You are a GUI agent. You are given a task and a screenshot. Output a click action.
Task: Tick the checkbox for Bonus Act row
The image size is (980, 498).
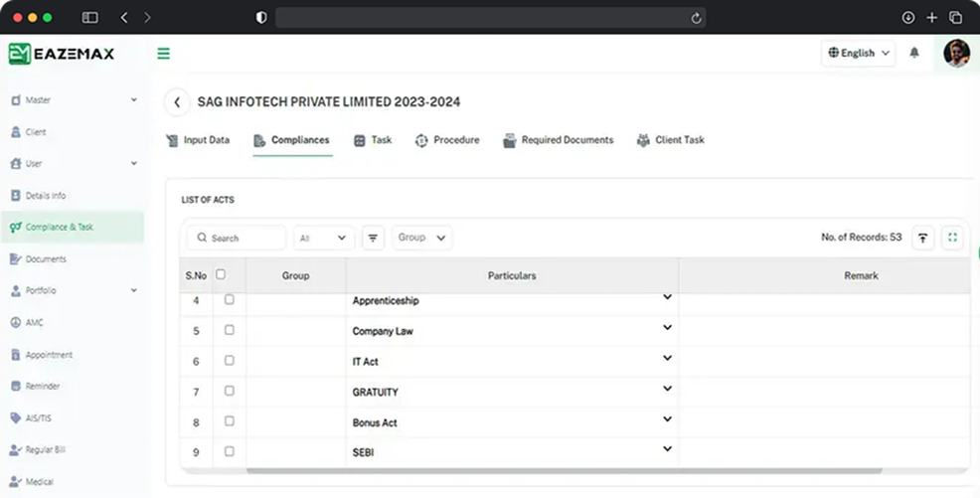point(230,421)
